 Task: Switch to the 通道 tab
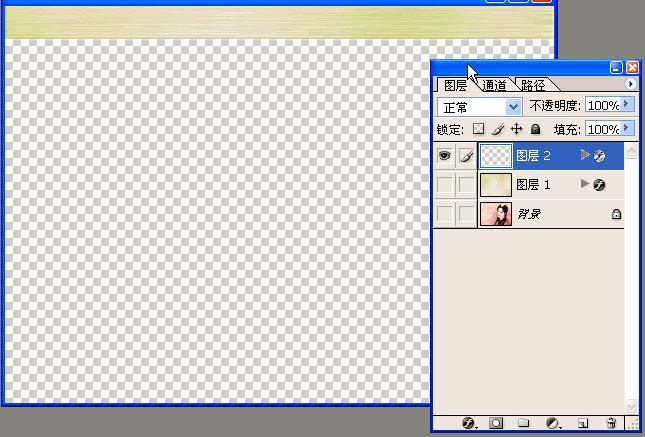pos(494,86)
